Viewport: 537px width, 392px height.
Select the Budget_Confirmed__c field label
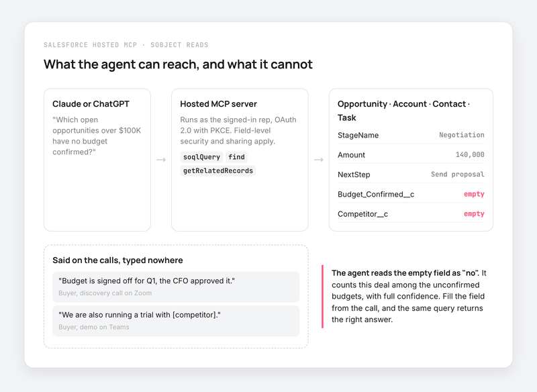[x=376, y=195]
